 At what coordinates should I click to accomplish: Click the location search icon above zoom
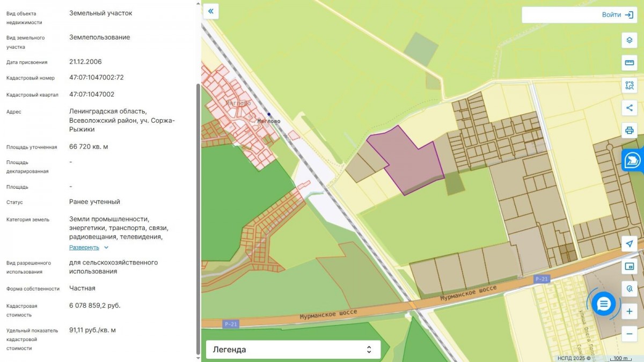pos(630,289)
